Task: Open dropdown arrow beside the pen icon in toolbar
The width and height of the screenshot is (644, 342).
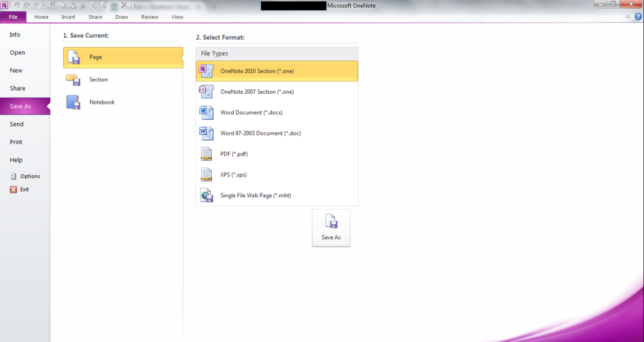Action: click(x=43, y=5)
